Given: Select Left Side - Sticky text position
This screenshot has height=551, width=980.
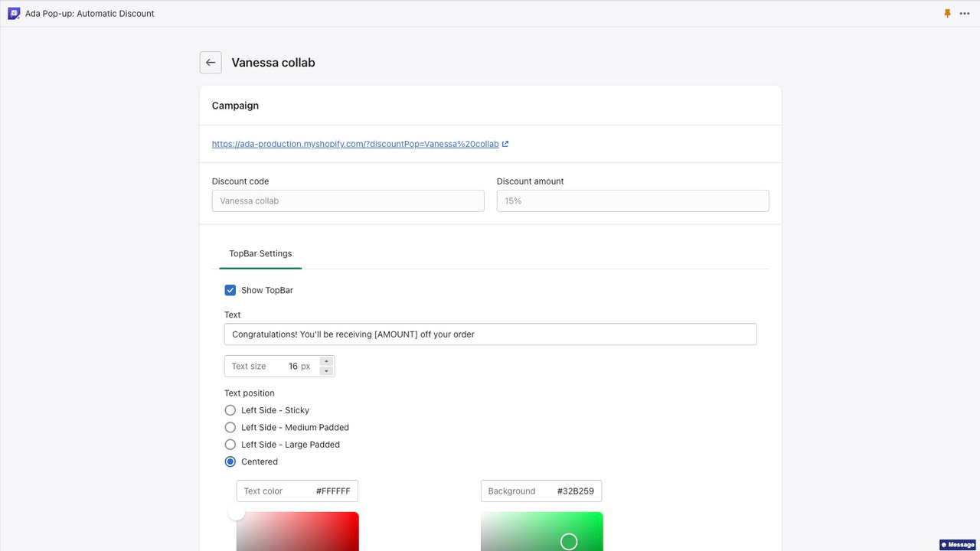Looking at the screenshot, I should (230, 410).
